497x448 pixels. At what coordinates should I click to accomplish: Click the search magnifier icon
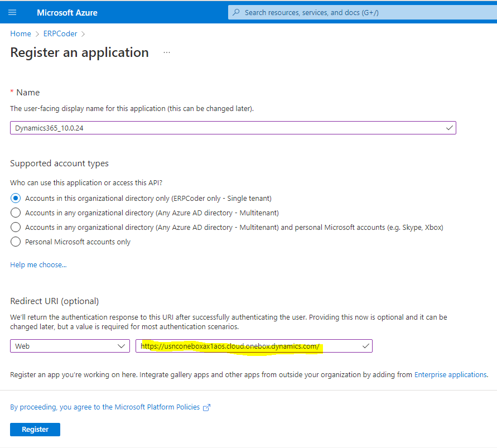pos(236,12)
